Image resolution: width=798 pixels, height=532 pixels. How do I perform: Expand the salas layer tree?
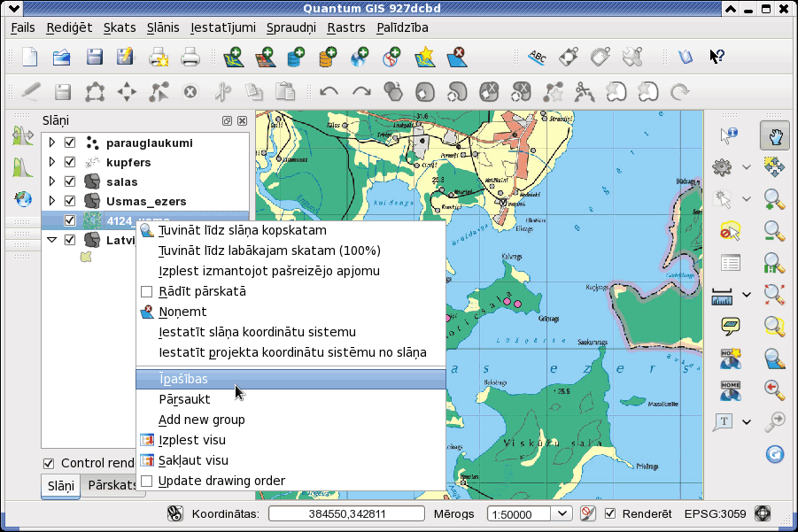52,181
